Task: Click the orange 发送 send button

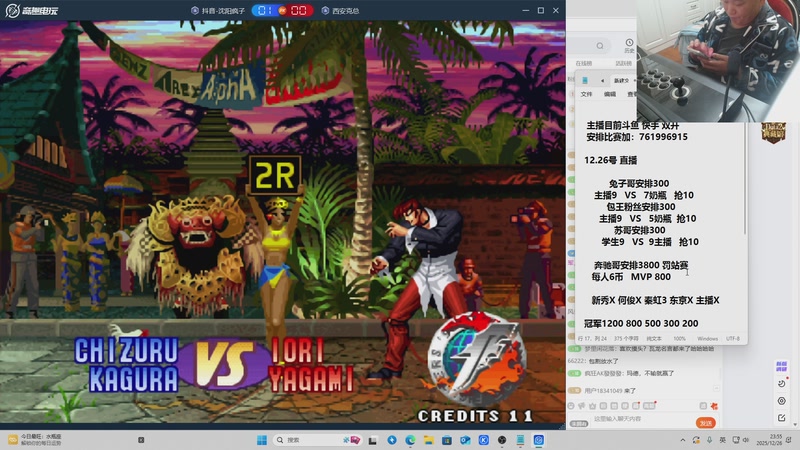Action: coord(706,423)
